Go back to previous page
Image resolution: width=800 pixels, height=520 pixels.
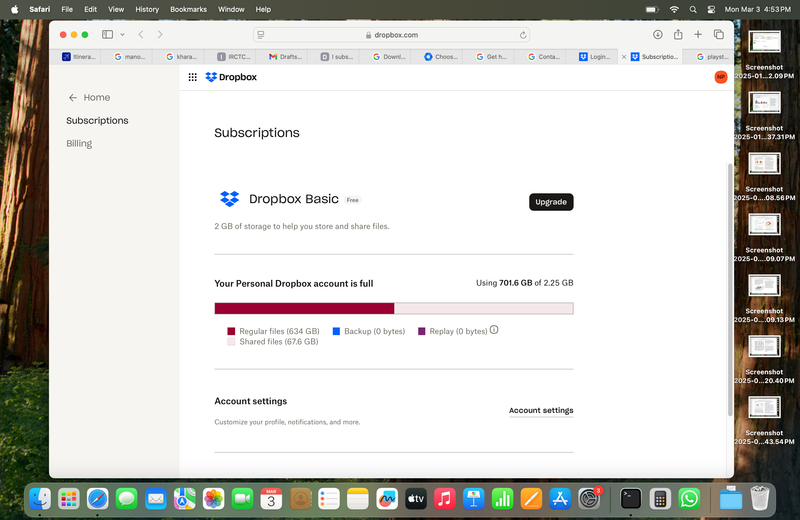pos(141,35)
